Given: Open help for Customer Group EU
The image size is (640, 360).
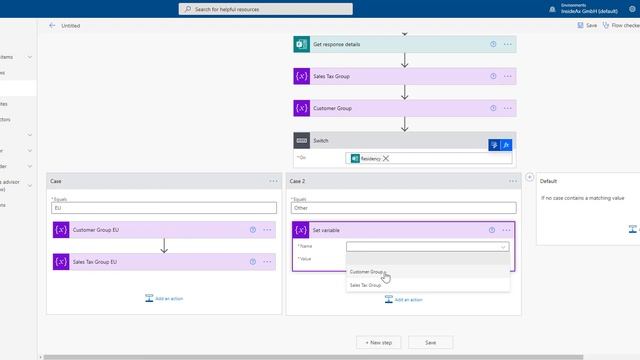Looking at the screenshot, I should coord(253,230).
